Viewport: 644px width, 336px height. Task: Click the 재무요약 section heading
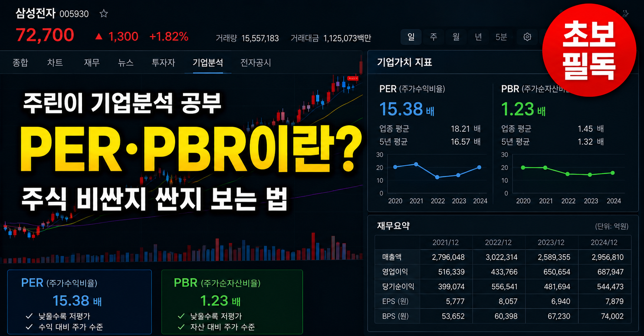[393, 226]
